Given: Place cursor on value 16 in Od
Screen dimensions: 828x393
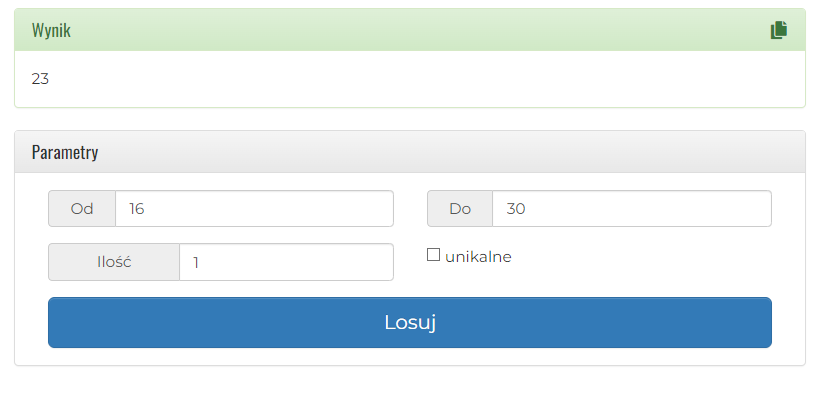Looking at the screenshot, I should 136,209.
